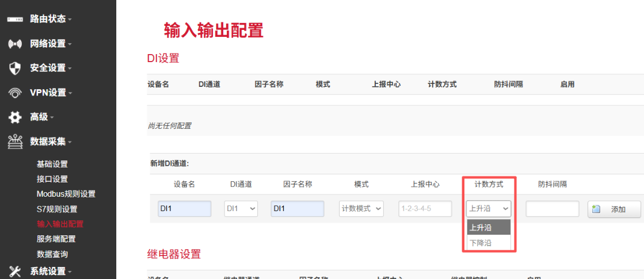Choose 上升沿 option in dropdown list

coord(489,227)
